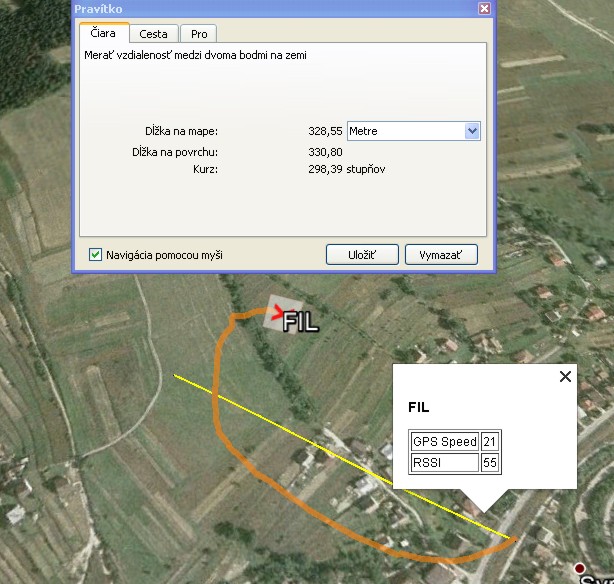
Task: Switch to the Cesta tab
Action: tap(153, 34)
